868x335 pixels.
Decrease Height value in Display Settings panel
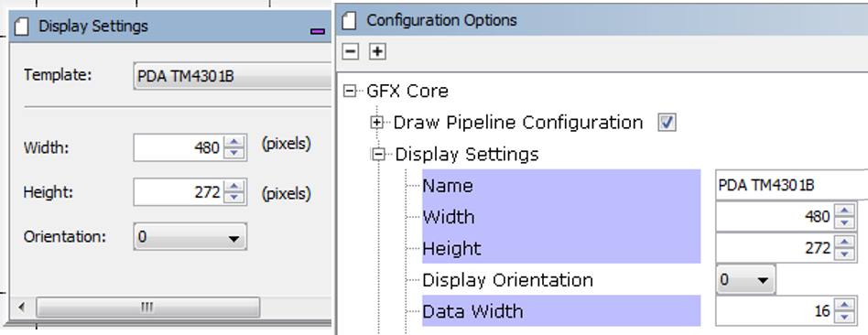234,198
